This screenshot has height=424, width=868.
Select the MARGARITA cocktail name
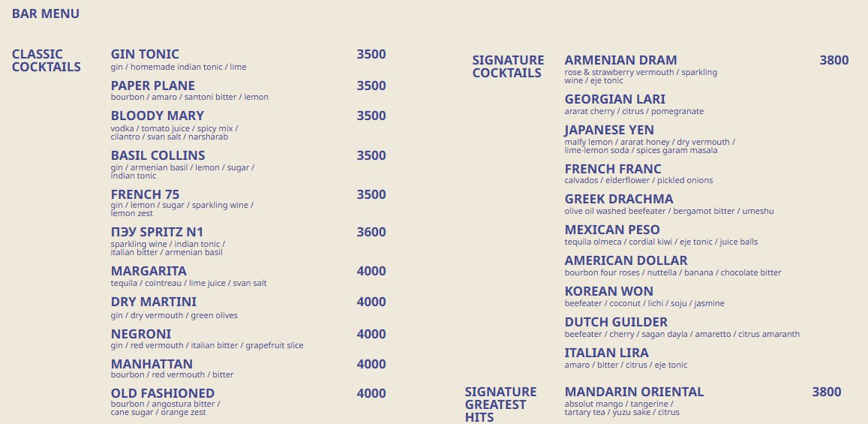[x=149, y=271]
